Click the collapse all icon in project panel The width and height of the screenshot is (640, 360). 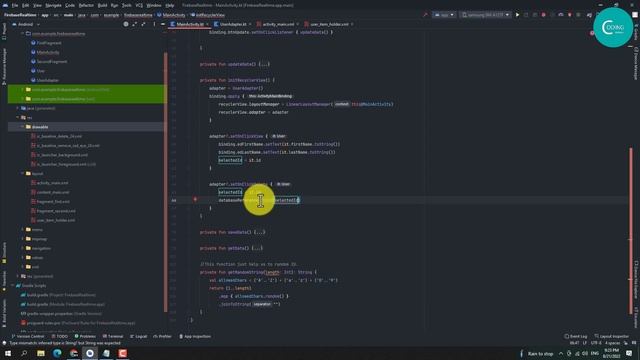click(143, 24)
